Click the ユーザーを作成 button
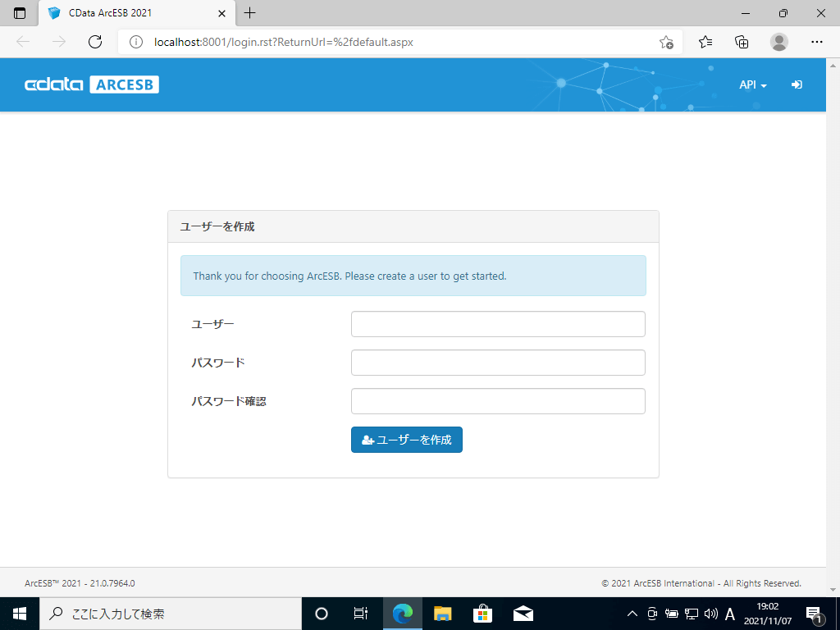Image resolution: width=840 pixels, height=630 pixels. click(407, 440)
